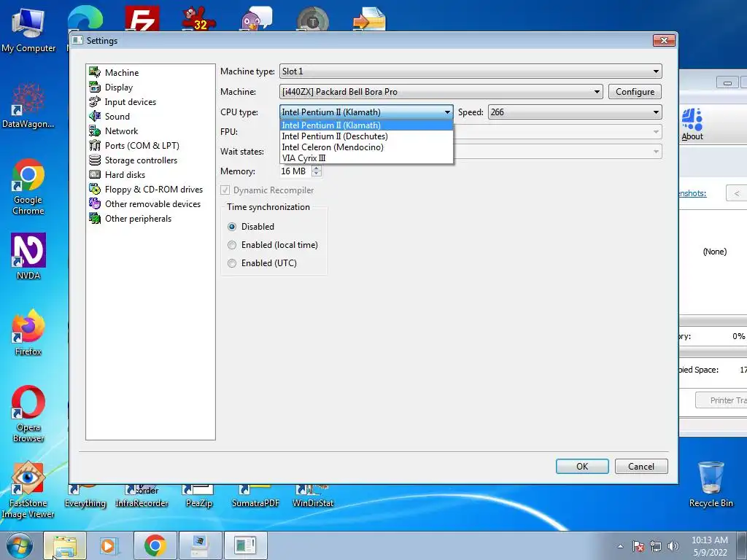Show hidden tray icons arrow
Viewport: 747px width, 560px height.
point(620,547)
